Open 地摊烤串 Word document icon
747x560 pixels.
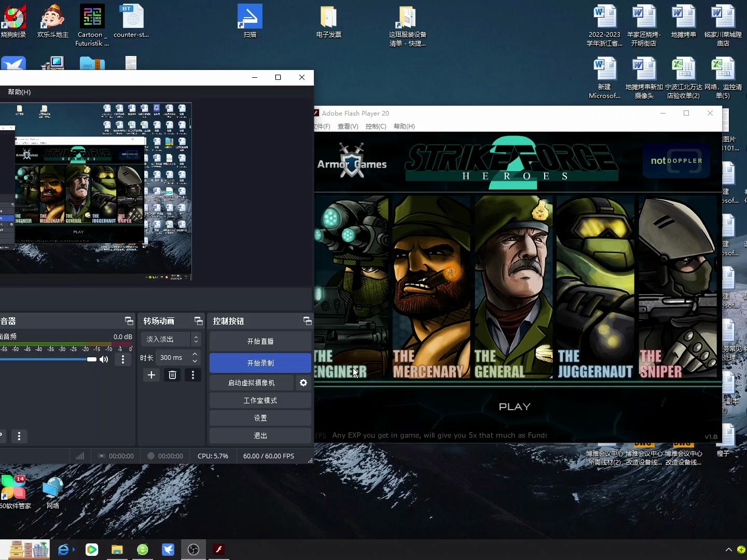pos(684,21)
